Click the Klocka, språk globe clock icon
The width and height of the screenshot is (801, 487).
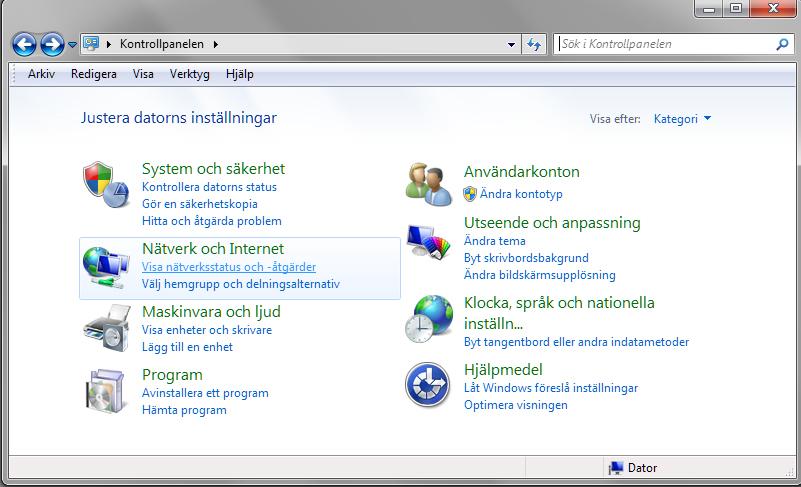tap(429, 318)
